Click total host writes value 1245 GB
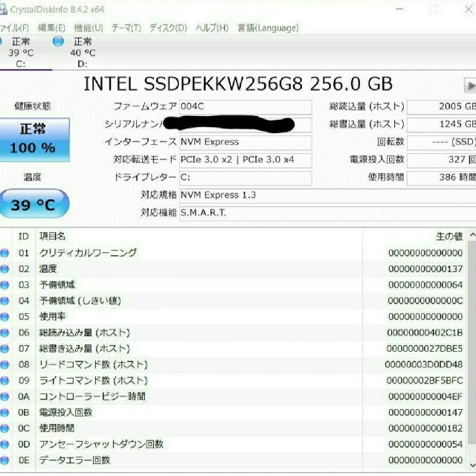This screenshot has width=476, height=476. pyautogui.click(x=441, y=125)
